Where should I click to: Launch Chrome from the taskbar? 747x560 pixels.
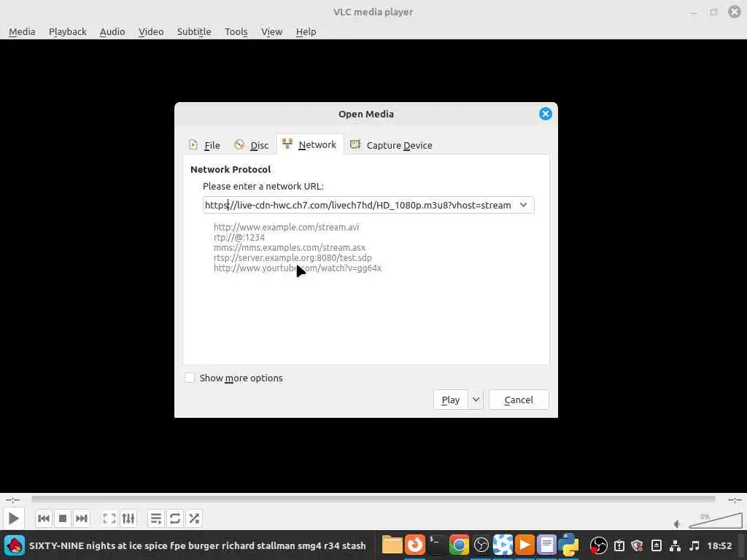pyautogui.click(x=459, y=545)
